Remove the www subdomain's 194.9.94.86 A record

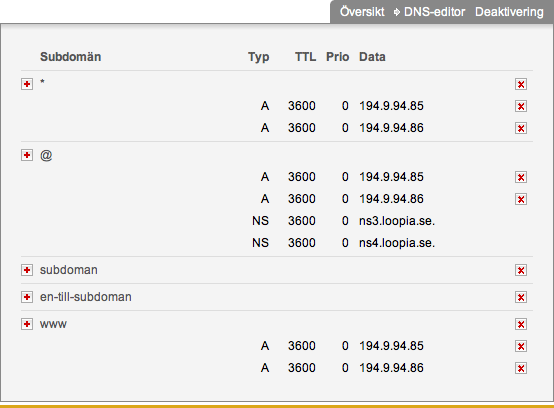click(x=521, y=368)
